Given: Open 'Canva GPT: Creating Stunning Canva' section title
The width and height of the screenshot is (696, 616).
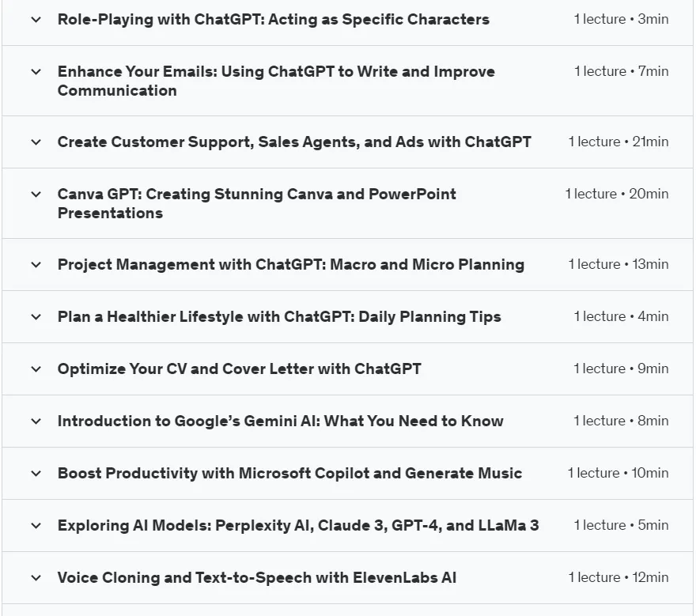Looking at the screenshot, I should (x=256, y=203).
